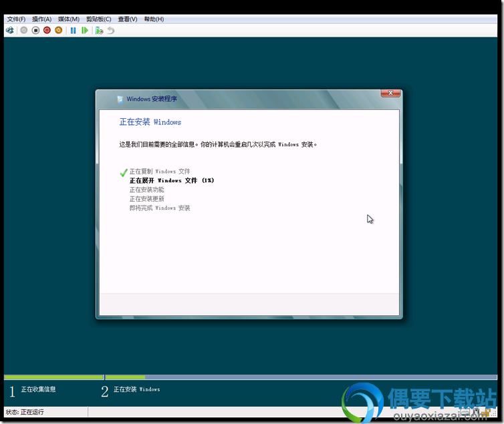Screen dimensions: 504x424
Task: Click the Windows 安装程序 title icon
Action: coord(120,99)
